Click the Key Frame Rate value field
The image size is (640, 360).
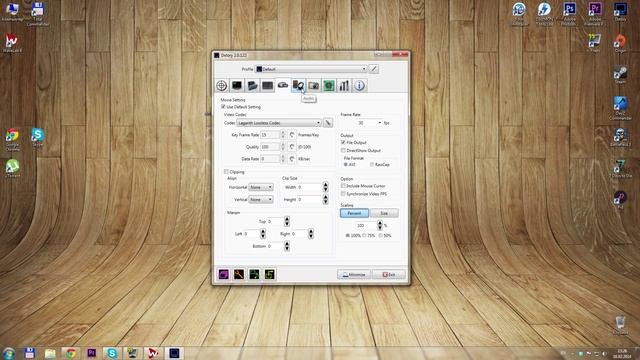[270, 135]
